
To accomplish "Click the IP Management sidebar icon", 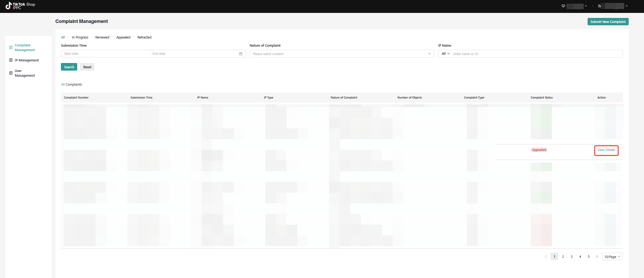I will click(x=11, y=60).
